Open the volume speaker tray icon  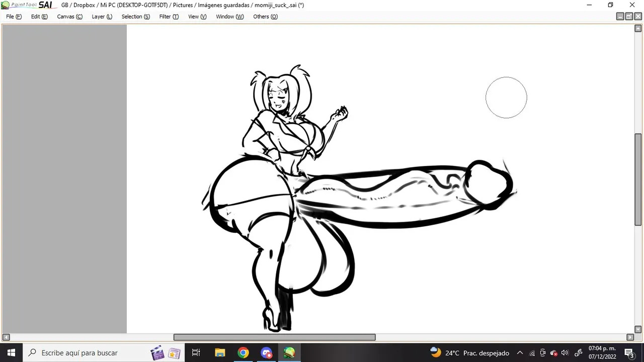click(x=565, y=353)
